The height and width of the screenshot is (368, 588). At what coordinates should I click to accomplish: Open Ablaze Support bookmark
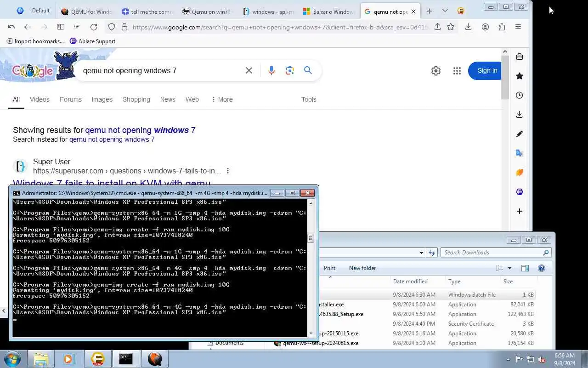(92, 41)
